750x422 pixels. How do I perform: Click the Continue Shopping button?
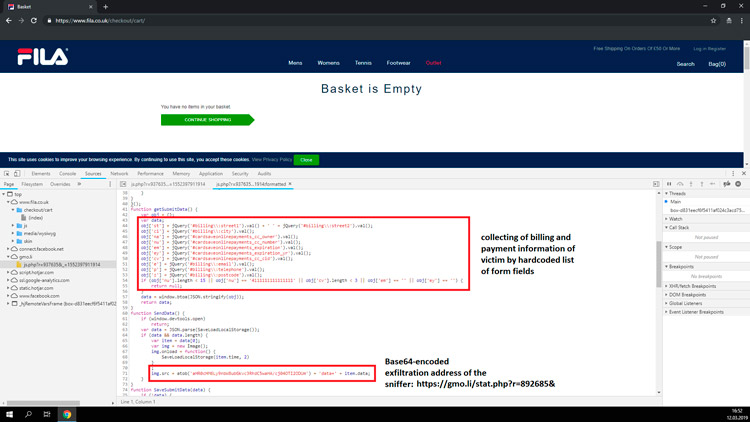coord(207,119)
